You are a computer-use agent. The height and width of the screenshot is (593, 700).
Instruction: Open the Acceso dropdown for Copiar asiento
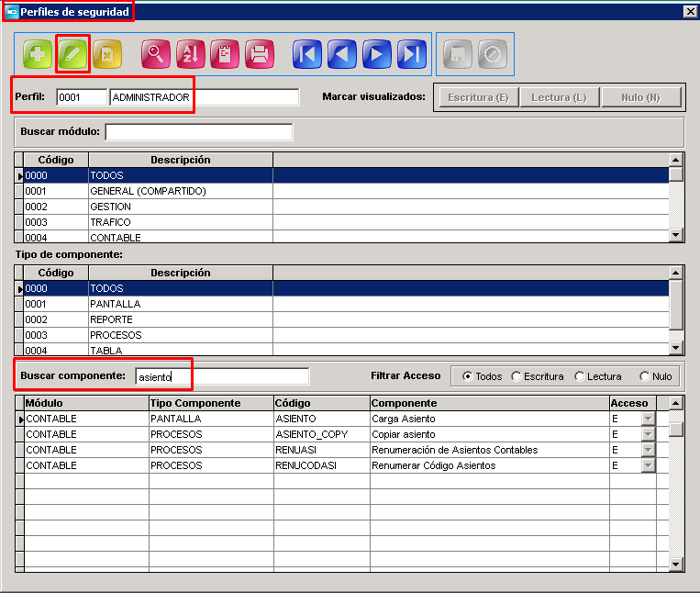(x=649, y=434)
